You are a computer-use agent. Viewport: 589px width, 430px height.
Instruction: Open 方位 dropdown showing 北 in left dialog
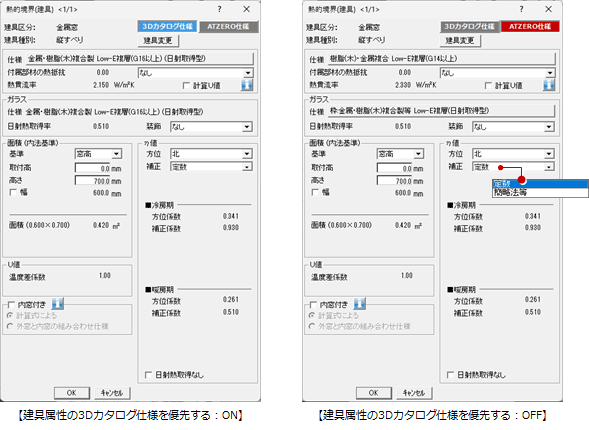click(211, 154)
